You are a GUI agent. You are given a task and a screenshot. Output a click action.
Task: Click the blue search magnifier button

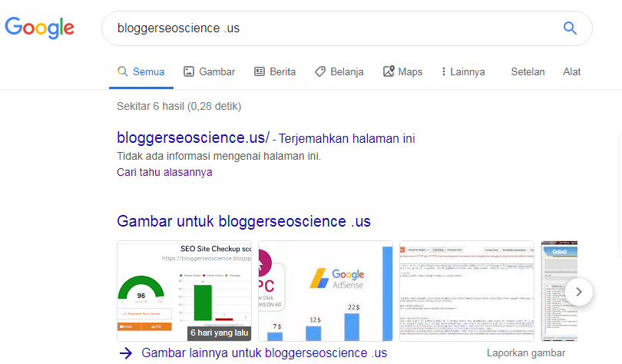coord(570,28)
